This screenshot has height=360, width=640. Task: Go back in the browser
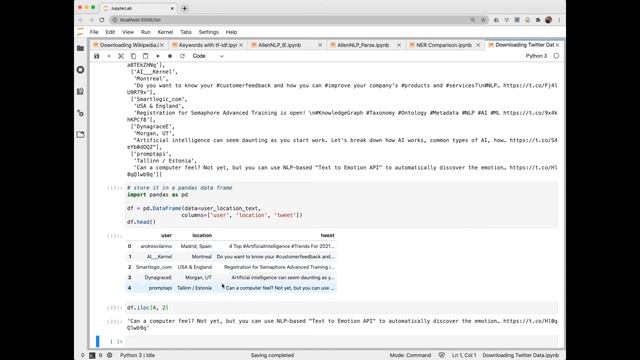[x=81, y=20]
